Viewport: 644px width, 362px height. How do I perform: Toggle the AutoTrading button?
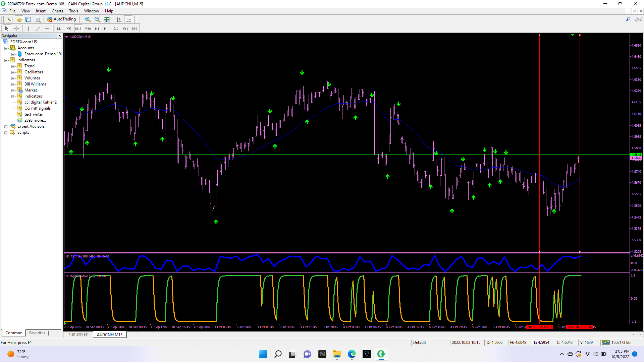[61, 19]
